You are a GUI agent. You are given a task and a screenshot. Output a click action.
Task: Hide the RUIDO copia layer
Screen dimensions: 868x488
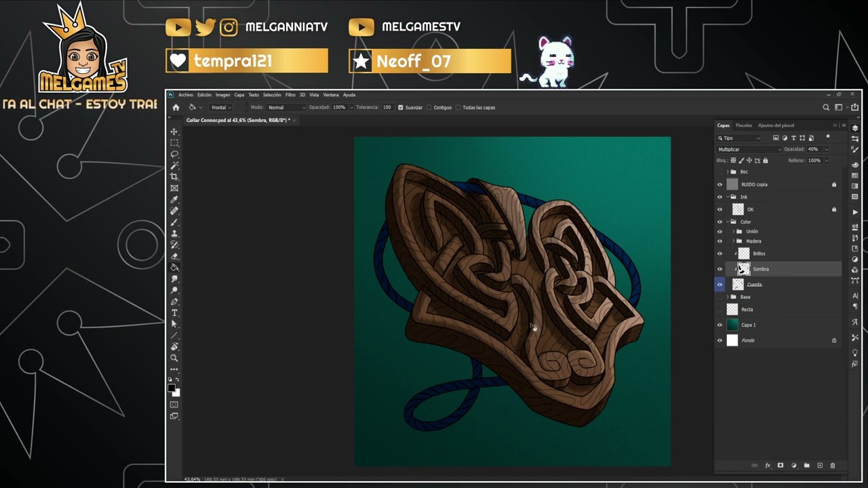719,184
